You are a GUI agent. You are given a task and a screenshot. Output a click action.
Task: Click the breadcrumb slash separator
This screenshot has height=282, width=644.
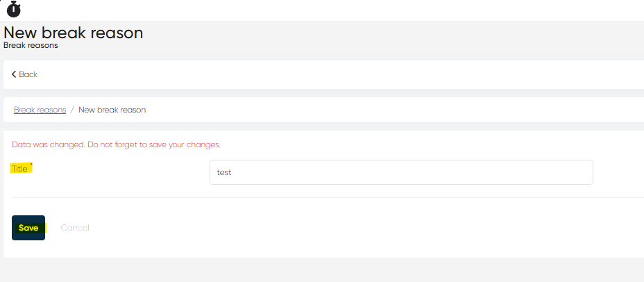pos(72,110)
